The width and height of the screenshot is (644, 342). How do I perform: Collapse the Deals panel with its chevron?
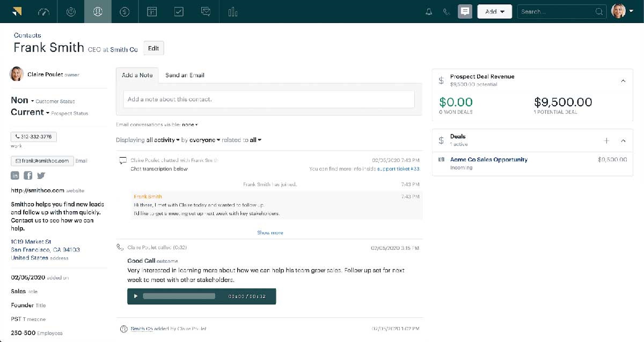point(623,140)
